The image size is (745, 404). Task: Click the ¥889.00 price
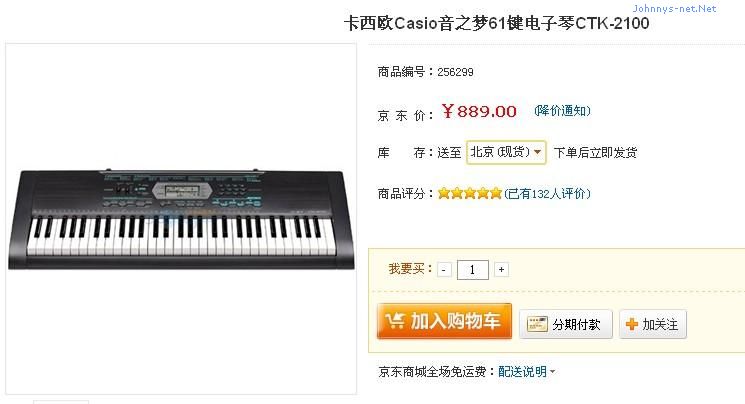[x=479, y=111]
